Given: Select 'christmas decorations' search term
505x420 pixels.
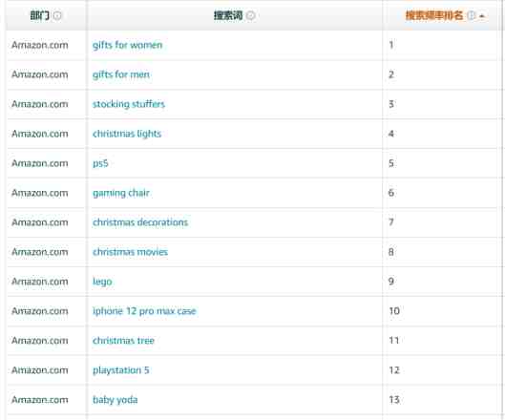Looking at the screenshot, I should click(140, 222).
